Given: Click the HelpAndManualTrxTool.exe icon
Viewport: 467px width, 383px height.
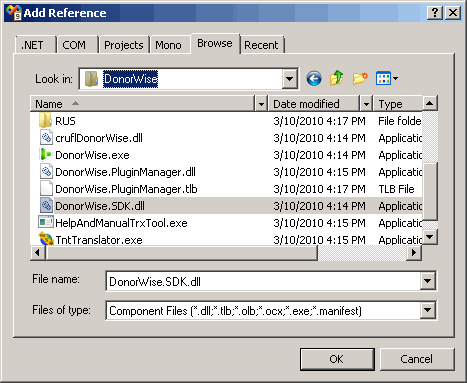Looking at the screenshot, I should [46, 222].
